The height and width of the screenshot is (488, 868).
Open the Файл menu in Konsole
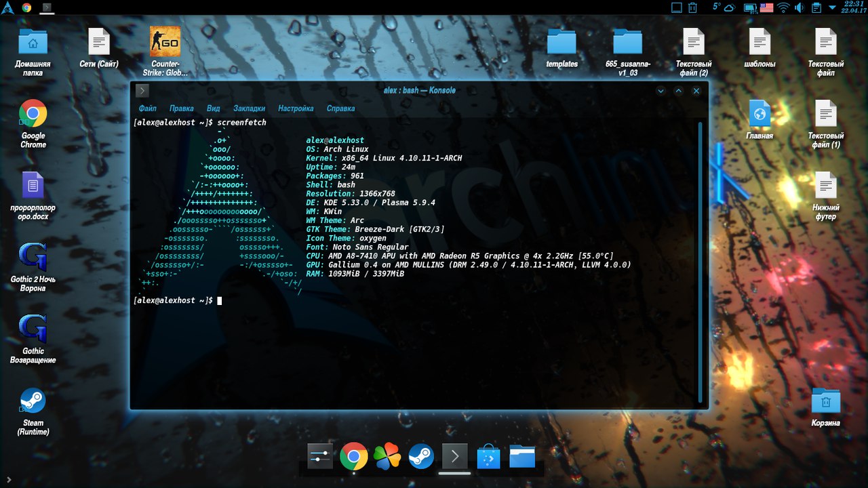(146, 108)
